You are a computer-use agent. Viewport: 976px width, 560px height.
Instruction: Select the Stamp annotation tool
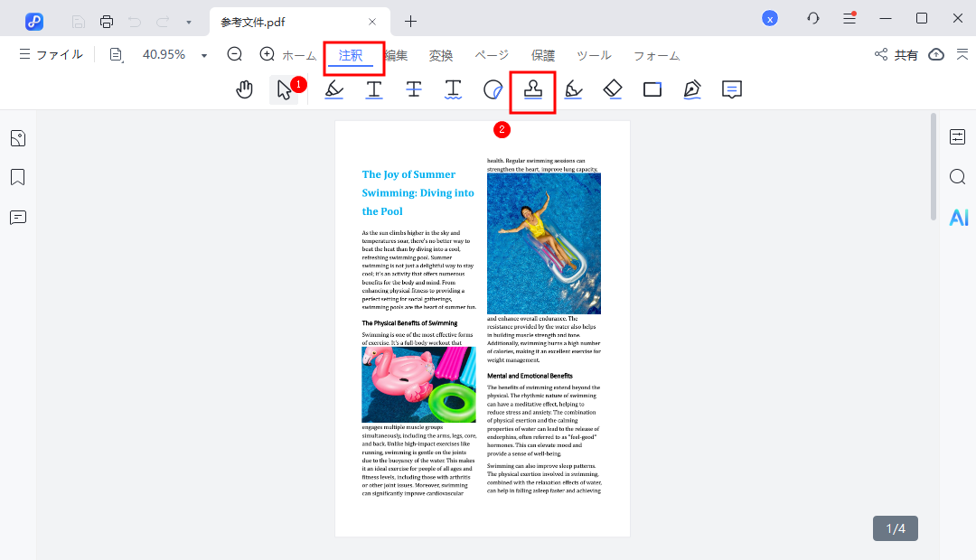pos(532,89)
